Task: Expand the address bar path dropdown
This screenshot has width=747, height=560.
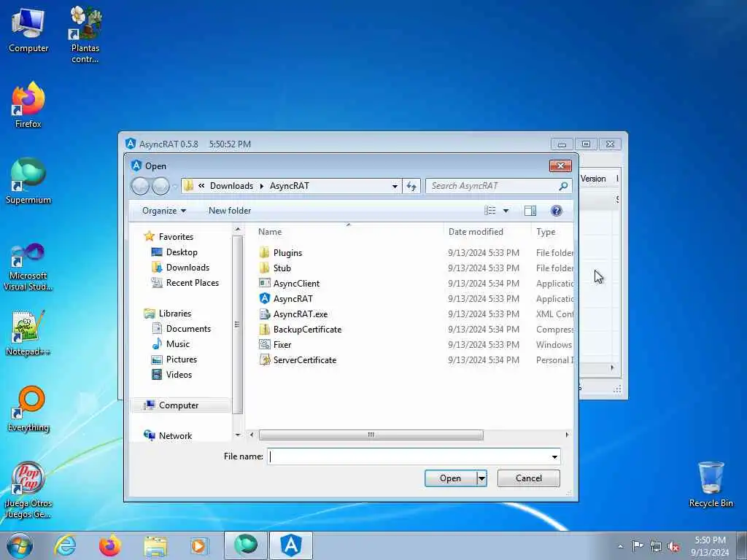Action: [395, 186]
